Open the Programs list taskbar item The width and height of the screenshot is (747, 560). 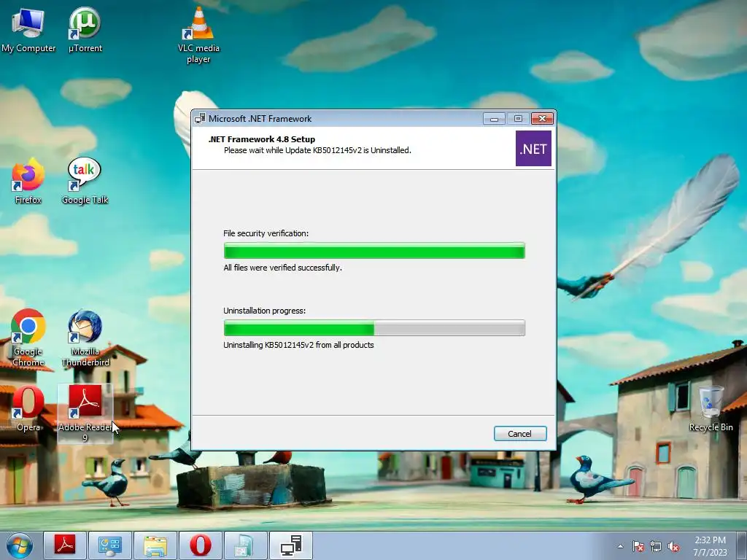pyautogui.click(x=246, y=545)
